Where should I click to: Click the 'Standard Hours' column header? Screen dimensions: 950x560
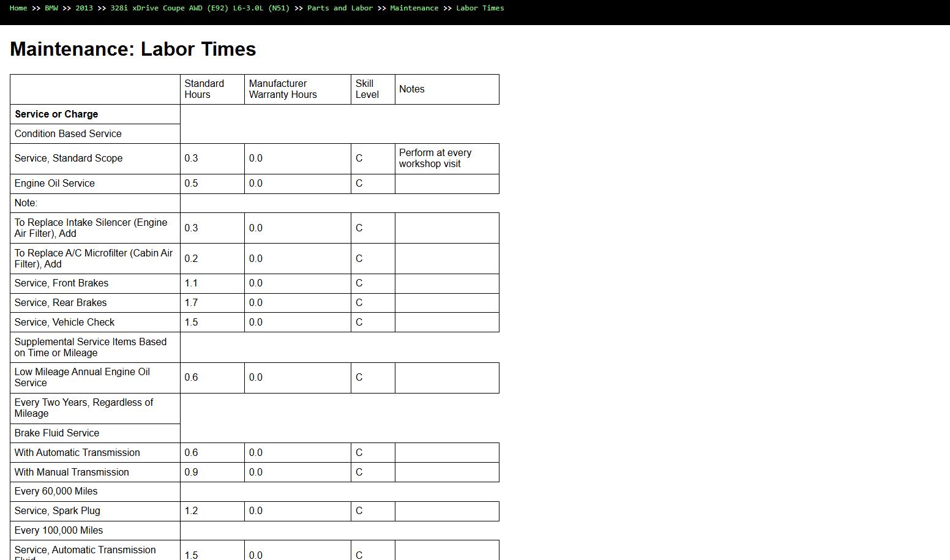pyautogui.click(x=204, y=89)
